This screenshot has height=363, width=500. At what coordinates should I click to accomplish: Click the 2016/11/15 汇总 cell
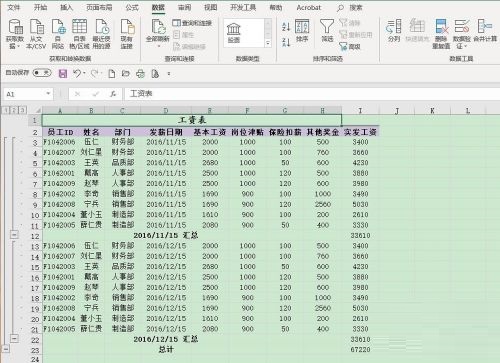[x=166, y=235]
